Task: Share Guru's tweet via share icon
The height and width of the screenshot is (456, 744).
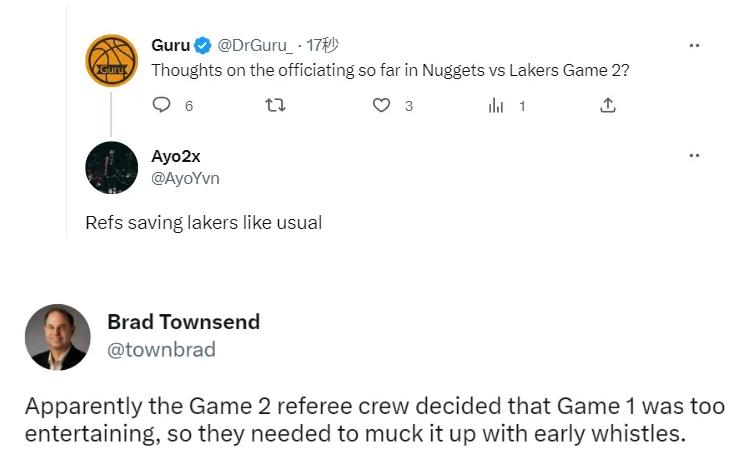Action: click(x=607, y=105)
